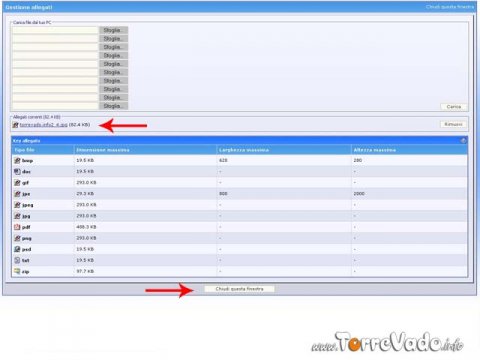Viewport: 480px width, 360px height.
Task: Click the topmost Sfoglia browse button
Action: 113,30
